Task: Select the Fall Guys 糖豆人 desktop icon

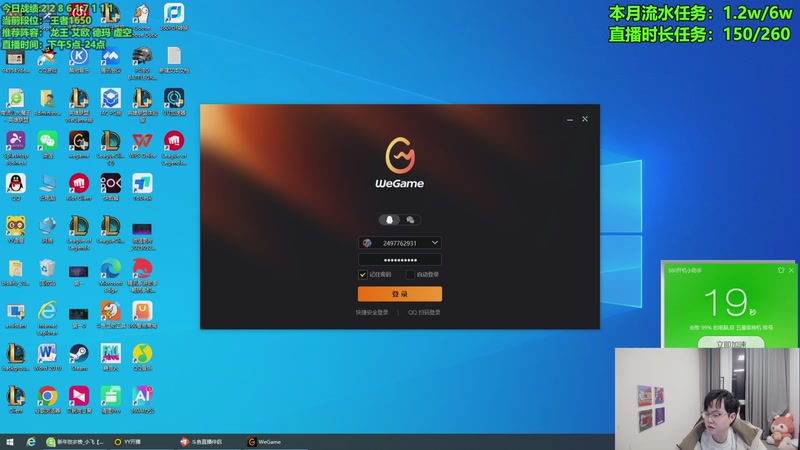Action: (x=111, y=357)
